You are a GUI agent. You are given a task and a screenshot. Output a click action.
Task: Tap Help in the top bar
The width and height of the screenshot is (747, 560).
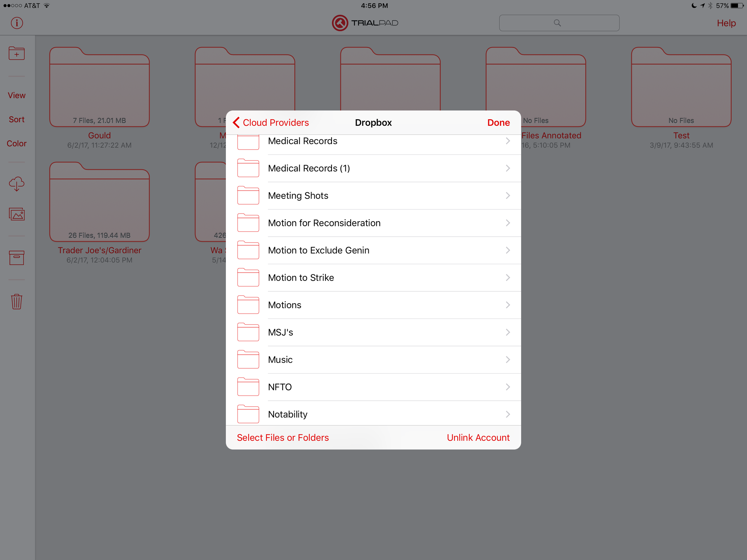click(726, 23)
